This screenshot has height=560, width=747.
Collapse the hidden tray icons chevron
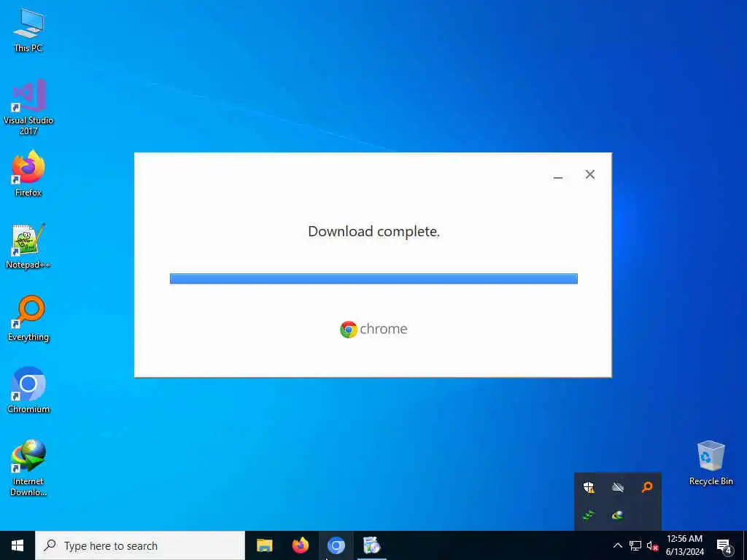[x=617, y=545]
